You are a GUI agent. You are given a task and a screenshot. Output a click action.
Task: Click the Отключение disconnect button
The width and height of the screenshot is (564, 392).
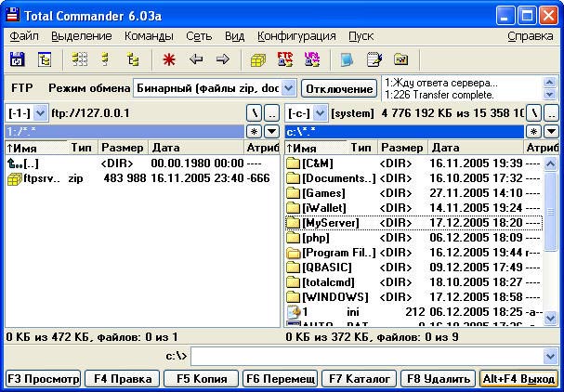pos(339,89)
